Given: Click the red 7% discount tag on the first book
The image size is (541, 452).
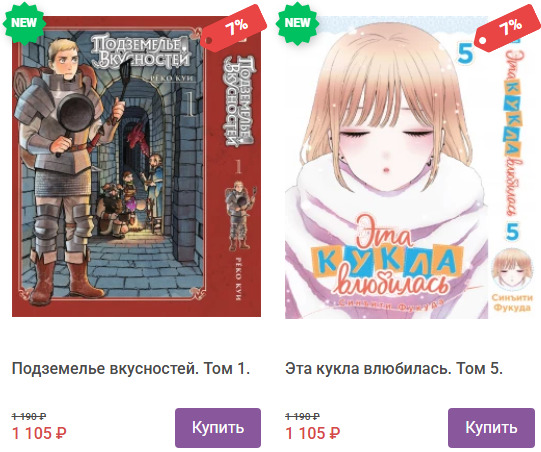Looking at the screenshot, I should (x=234, y=28).
